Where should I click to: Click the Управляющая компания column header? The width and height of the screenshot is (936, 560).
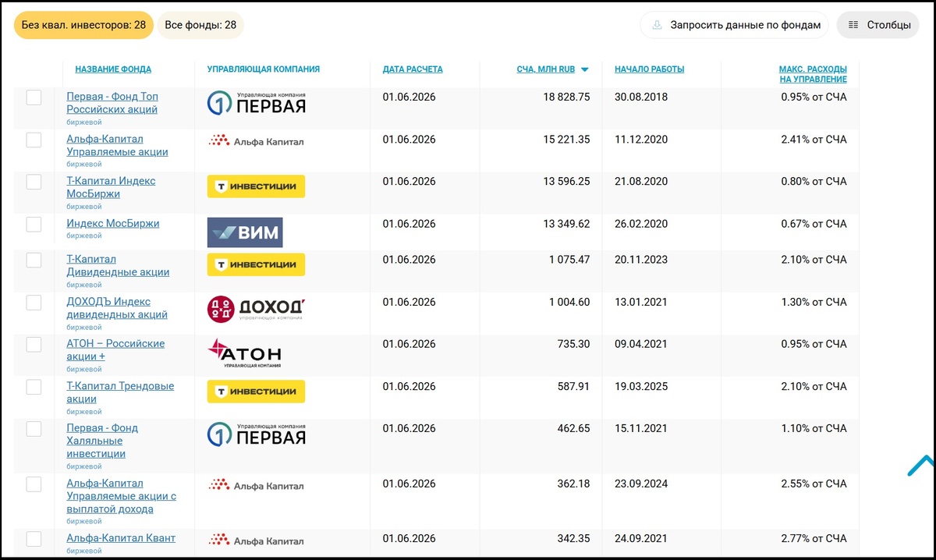click(263, 69)
